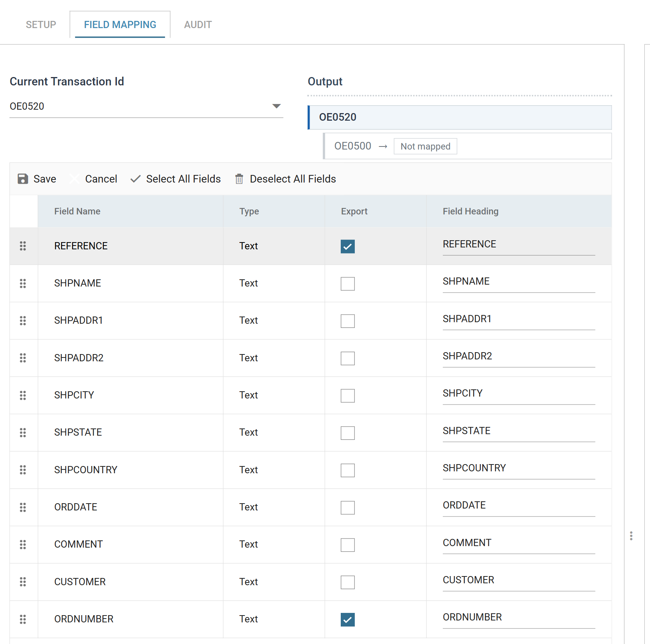This screenshot has width=650, height=644.
Task: Click the Cancel button
Action: (94, 179)
